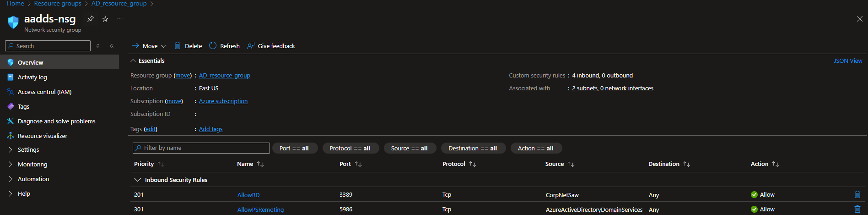868x215 pixels.
Task: Open the JSON View link
Action: pos(847,61)
